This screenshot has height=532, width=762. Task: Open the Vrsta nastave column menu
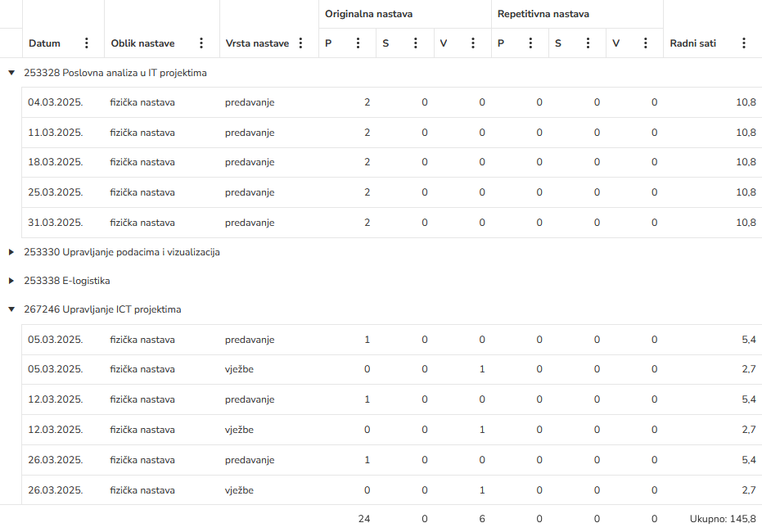click(x=300, y=43)
